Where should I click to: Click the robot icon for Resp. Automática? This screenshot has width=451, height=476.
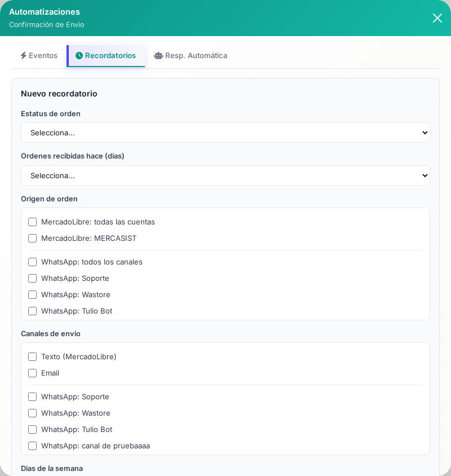click(158, 56)
